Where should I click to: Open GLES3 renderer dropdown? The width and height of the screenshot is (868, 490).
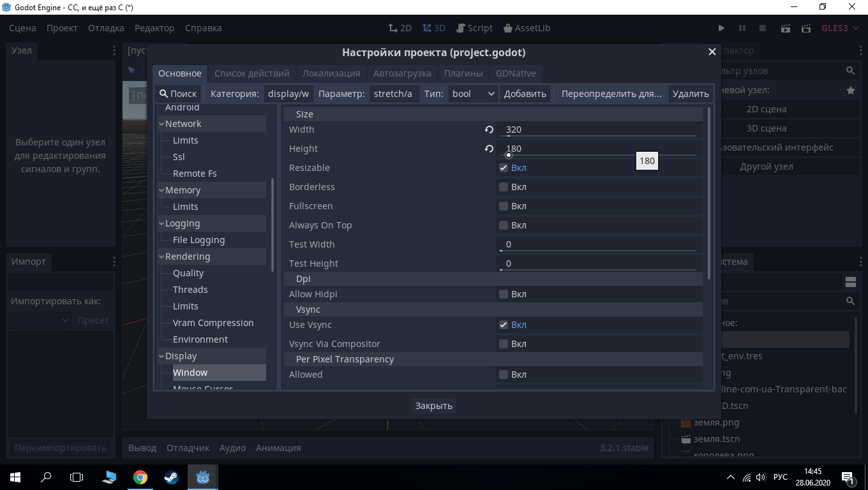pyautogui.click(x=840, y=28)
